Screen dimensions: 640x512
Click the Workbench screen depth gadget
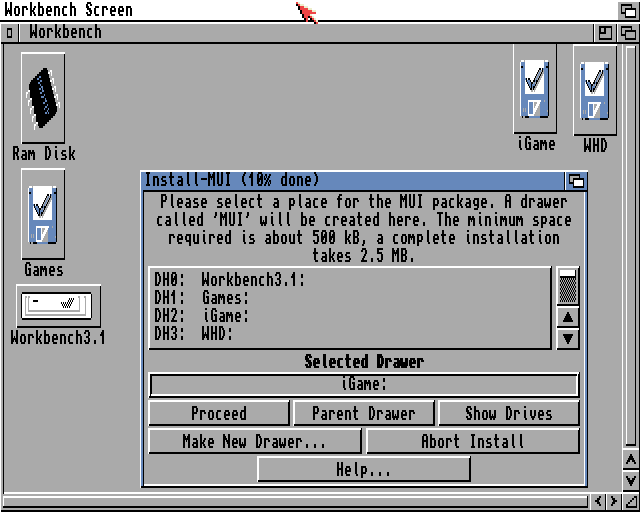628,10
